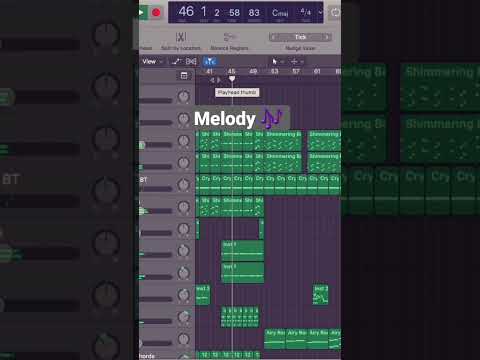
Task: Adjust pan knob on the upper Inst 1 track
Action: coord(183,251)
